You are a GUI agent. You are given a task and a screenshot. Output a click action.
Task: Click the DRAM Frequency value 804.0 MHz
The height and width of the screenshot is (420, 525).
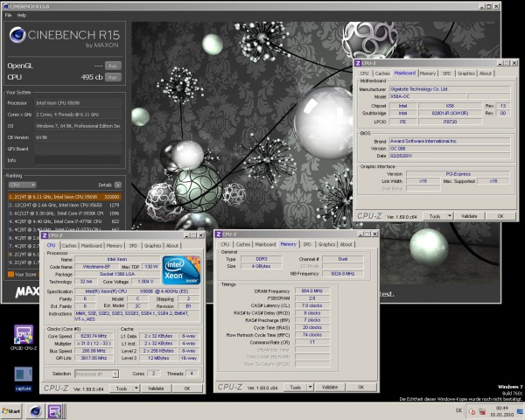coord(312,291)
